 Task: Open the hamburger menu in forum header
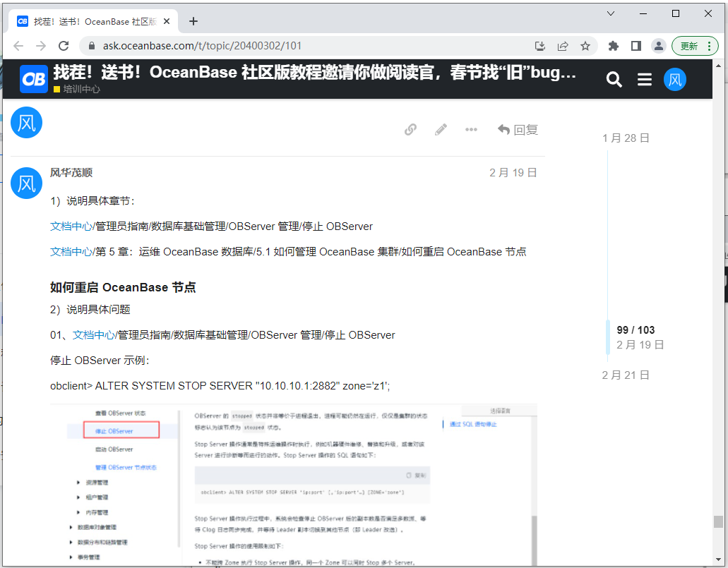pyautogui.click(x=645, y=80)
